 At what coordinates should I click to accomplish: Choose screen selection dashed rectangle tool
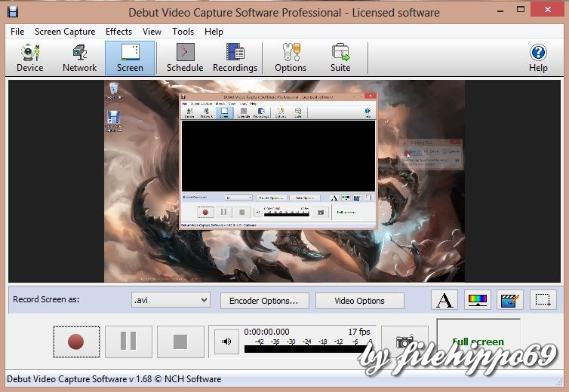(543, 300)
